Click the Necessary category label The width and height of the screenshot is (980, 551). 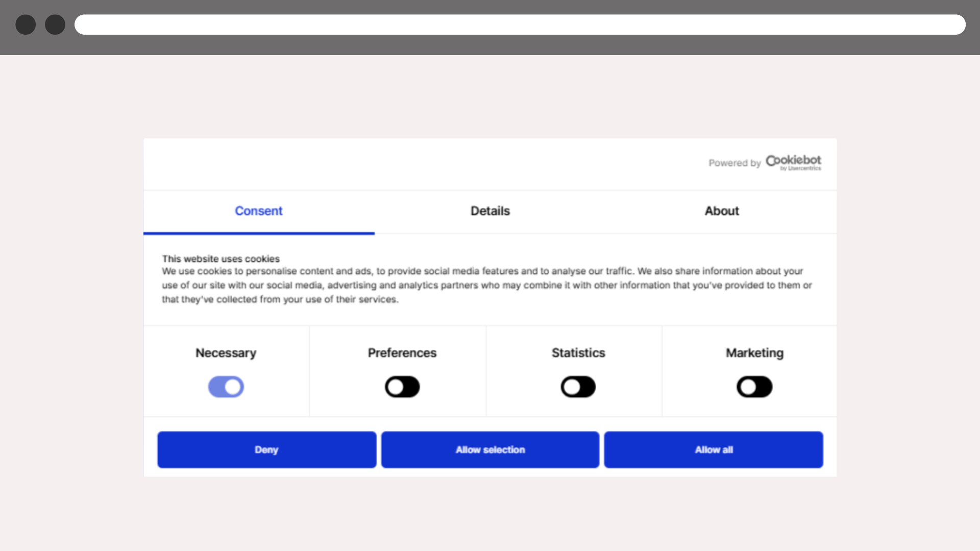pos(226,353)
